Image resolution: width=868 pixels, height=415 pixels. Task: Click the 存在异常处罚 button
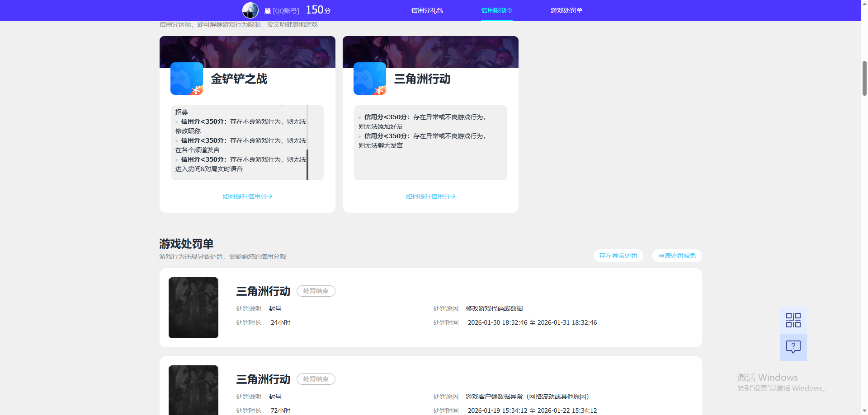618,256
